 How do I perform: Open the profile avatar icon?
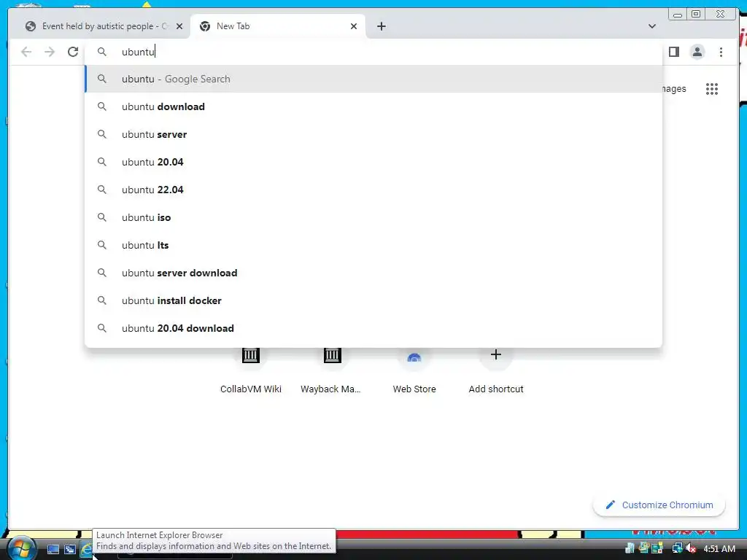(697, 52)
